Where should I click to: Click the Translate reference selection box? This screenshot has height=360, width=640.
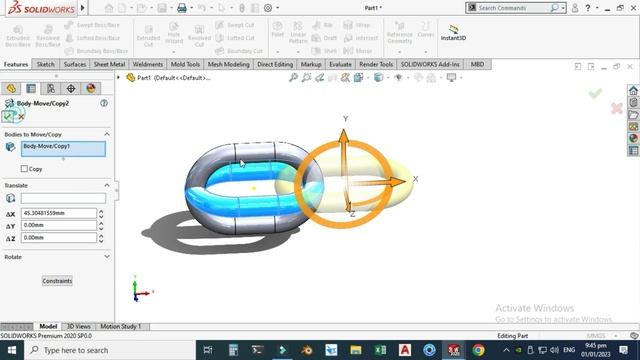pos(63,198)
